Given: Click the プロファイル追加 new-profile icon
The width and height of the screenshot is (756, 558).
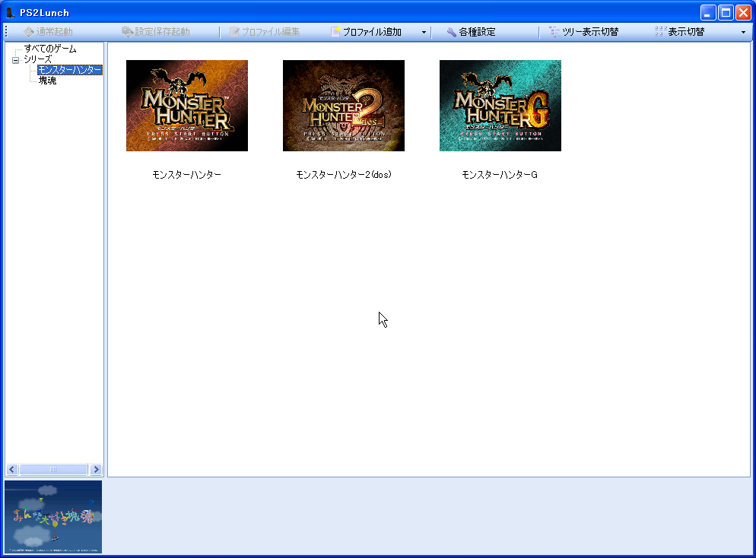Looking at the screenshot, I should pyautogui.click(x=335, y=32).
